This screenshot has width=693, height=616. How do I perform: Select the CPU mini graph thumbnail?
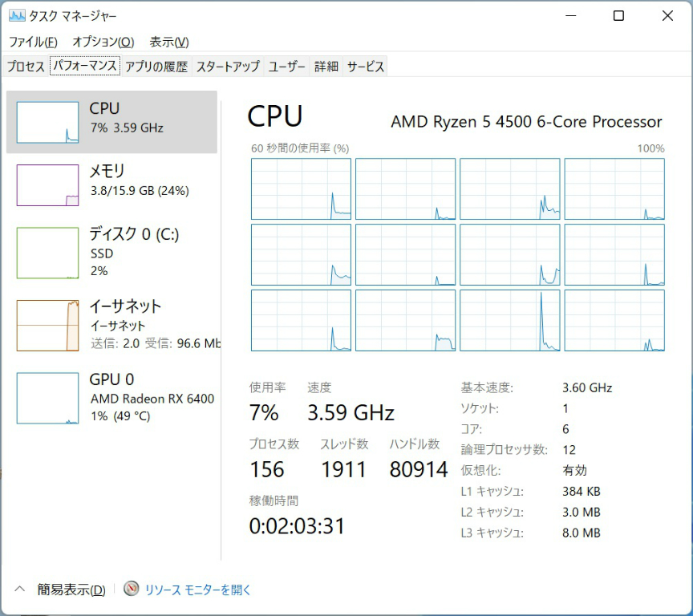[x=48, y=122]
